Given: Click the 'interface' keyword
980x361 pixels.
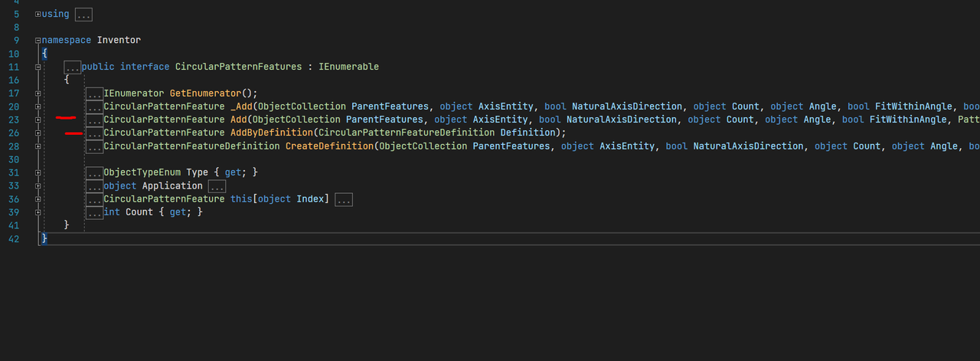Looking at the screenshot, I should (x=145, y=67).
